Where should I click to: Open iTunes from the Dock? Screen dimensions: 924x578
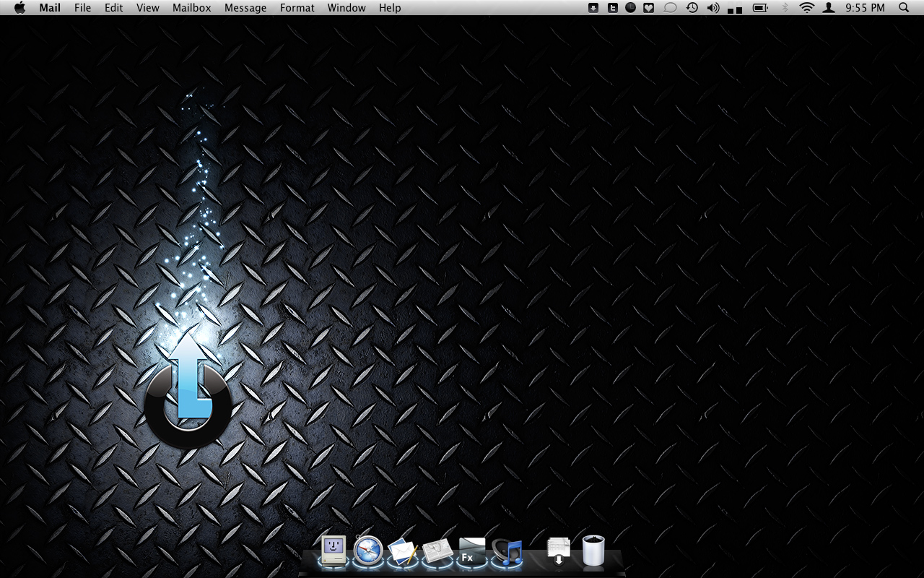pos(507,552)
